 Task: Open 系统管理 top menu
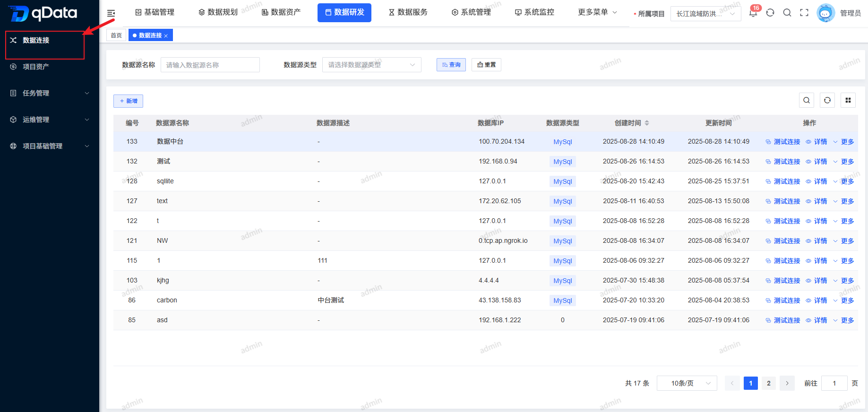click(471, 12)
